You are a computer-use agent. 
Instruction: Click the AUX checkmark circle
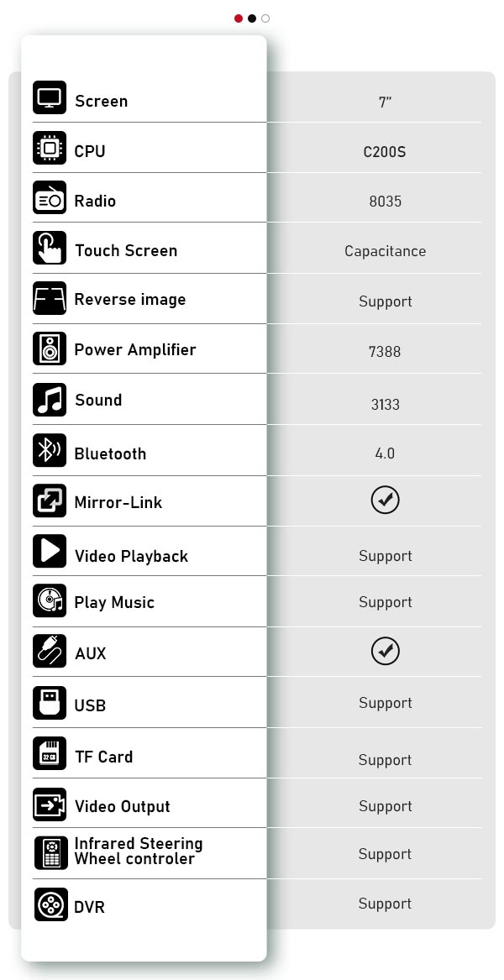(x=385, y=652)
